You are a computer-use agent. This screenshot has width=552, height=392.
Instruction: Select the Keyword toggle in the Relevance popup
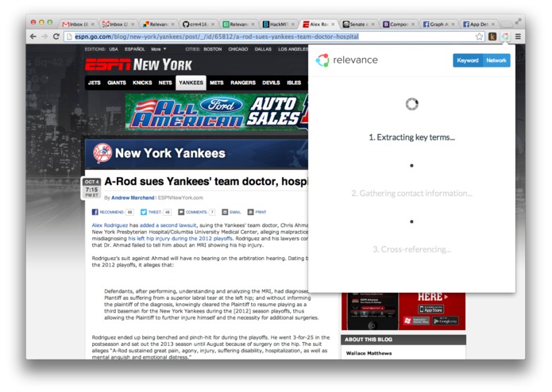coord(468,60)
